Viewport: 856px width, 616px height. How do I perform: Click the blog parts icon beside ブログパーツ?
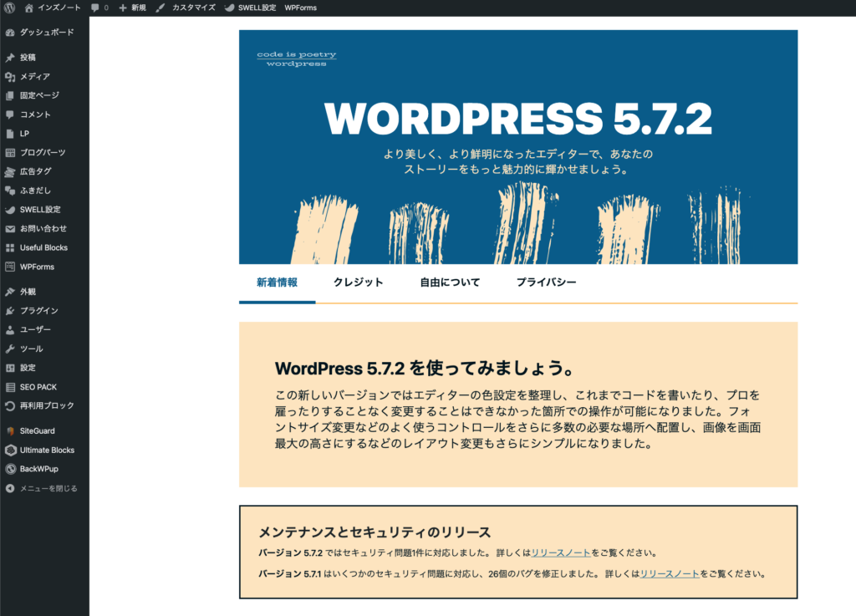10,153
